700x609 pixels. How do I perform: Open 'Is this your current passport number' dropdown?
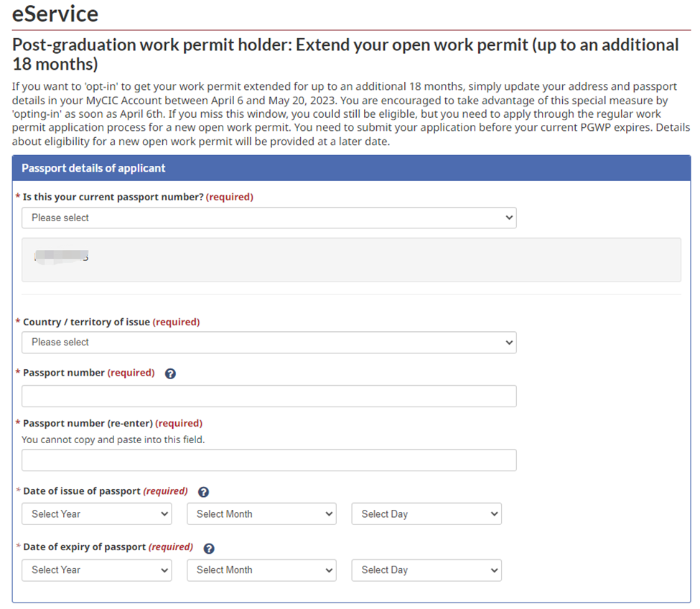coord(269,218)
